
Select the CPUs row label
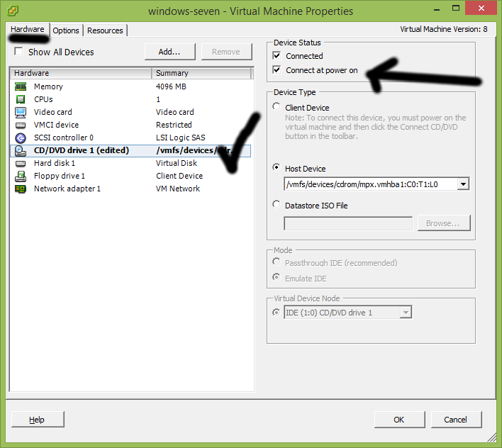point(43,99)
